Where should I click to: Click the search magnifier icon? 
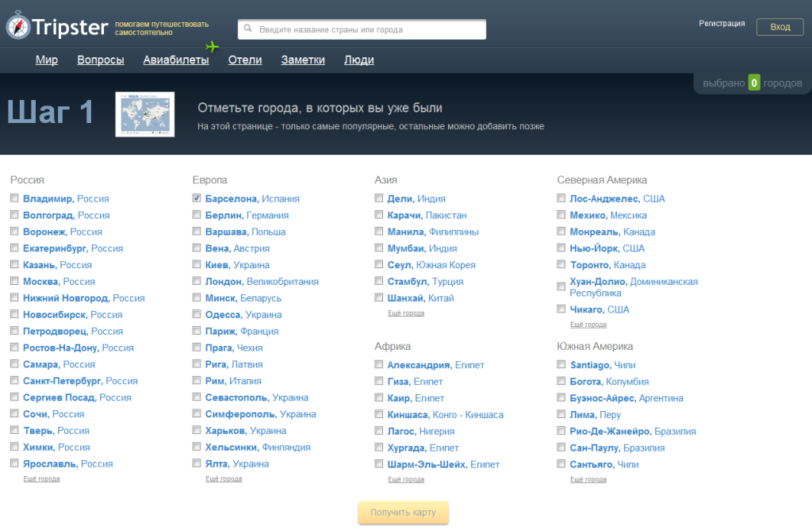coord(248,29)
